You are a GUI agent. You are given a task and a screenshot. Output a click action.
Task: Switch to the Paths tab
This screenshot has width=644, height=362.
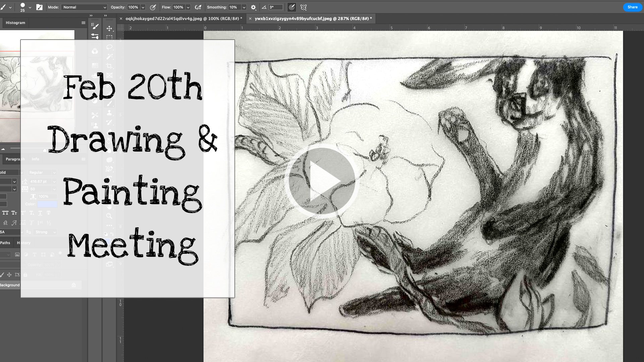pos(5,243)
